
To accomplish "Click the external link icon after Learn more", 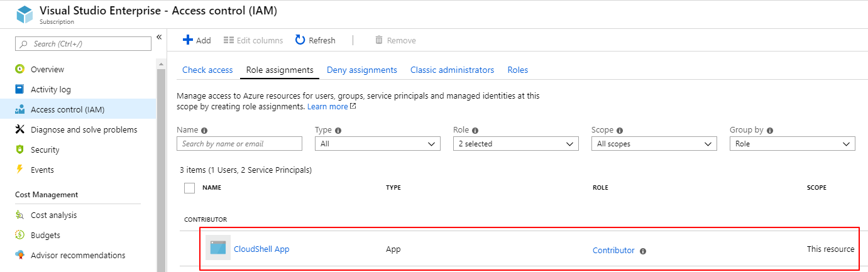I will (x=353, y=106).
